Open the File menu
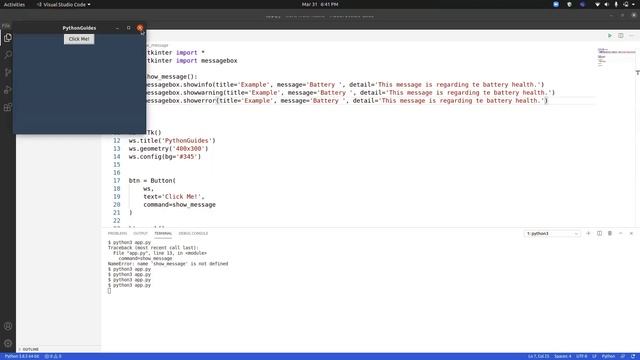640x360 pixels. 6,26
